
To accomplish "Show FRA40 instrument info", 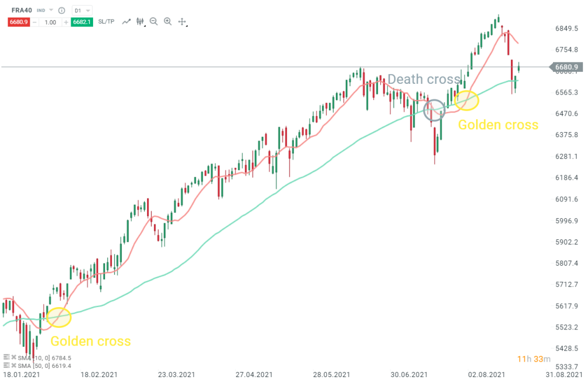I will point(61,10).
